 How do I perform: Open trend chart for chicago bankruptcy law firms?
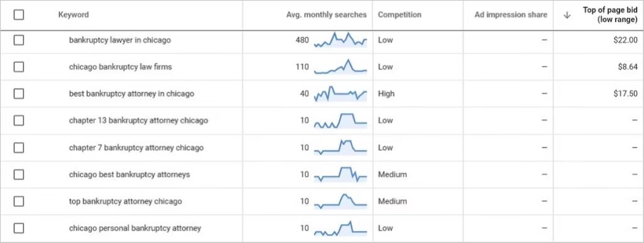click(340, 67)
